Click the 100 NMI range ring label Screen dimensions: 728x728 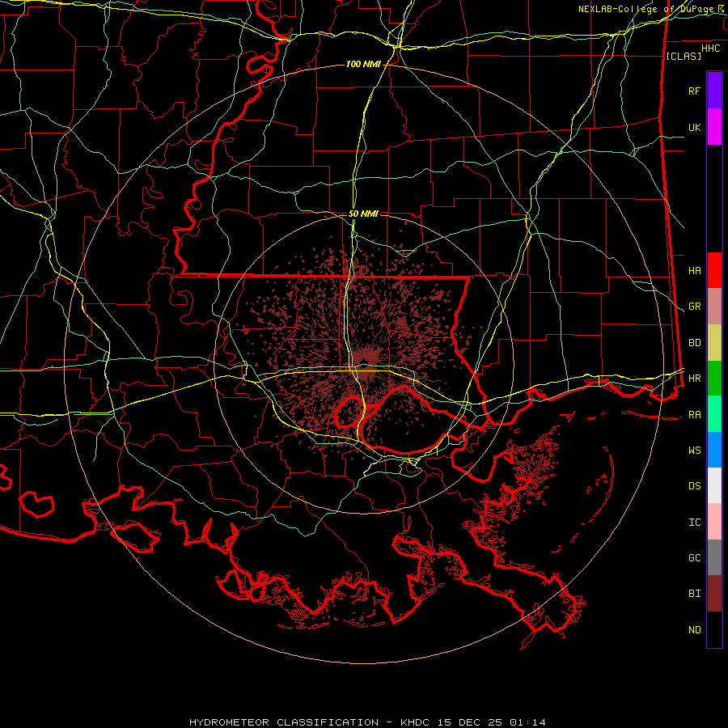point(363,64)
